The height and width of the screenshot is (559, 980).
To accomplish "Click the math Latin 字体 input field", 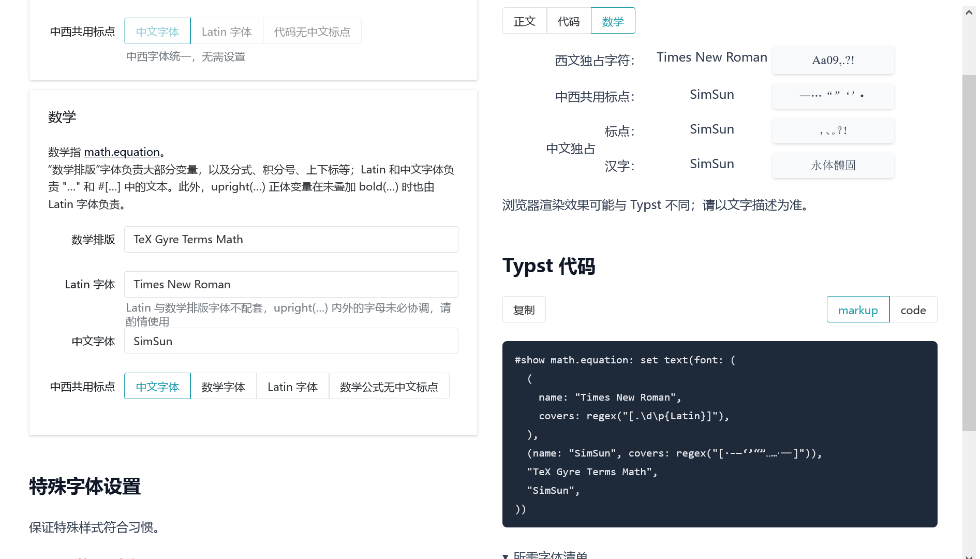I will tap(291, 285).
